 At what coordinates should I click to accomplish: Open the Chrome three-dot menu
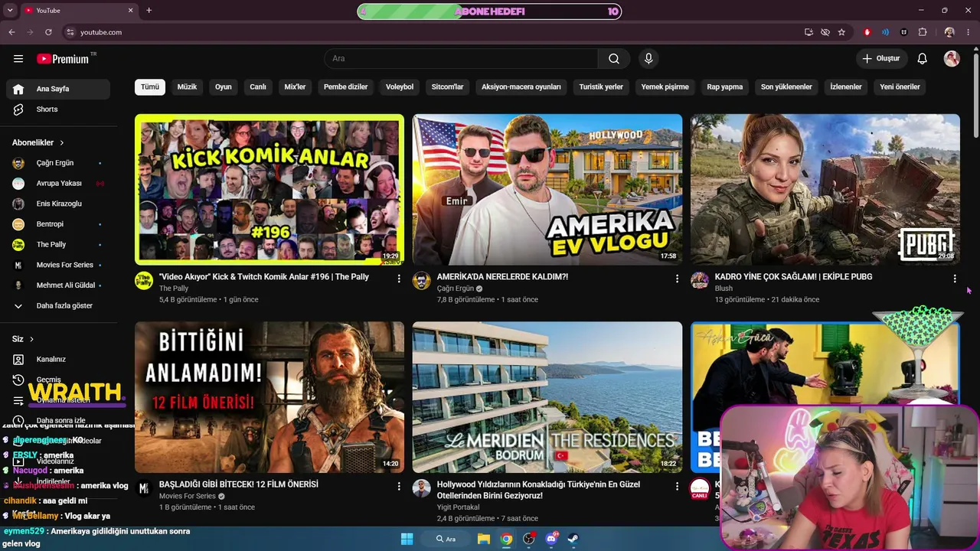969,32
